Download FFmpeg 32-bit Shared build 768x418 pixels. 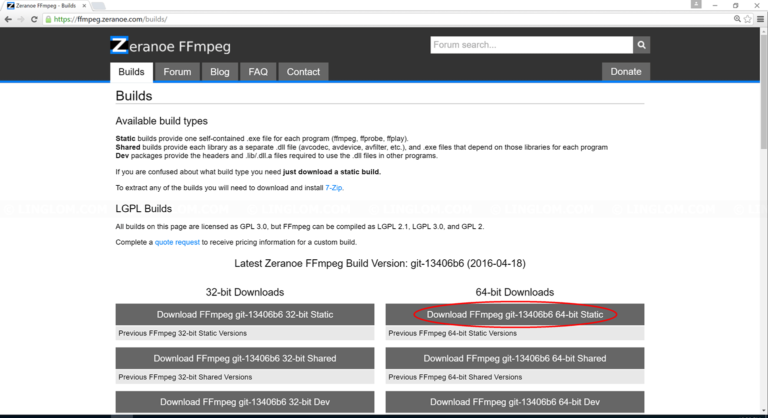point(245,358)
